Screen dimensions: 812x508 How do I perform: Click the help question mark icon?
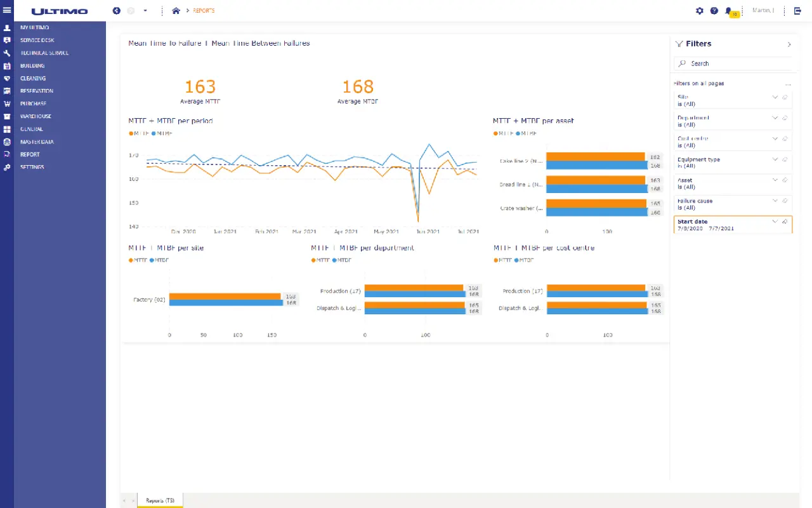714,11
